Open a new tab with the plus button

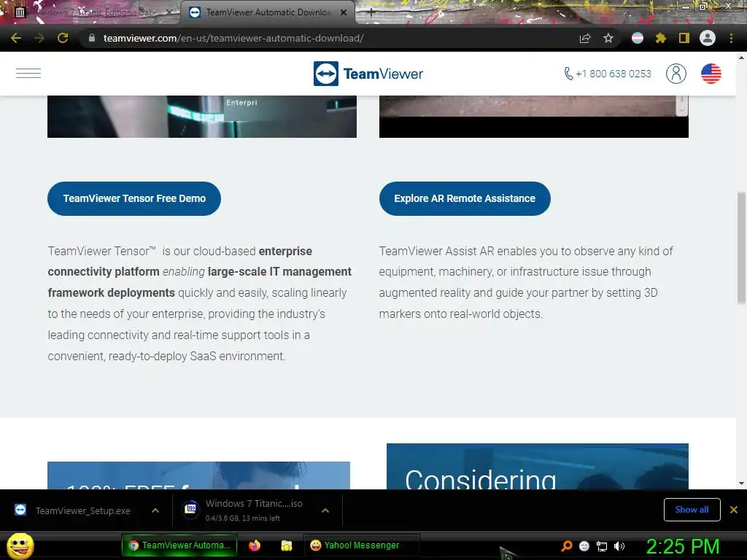pyautogui.click(x=371, y=13)
